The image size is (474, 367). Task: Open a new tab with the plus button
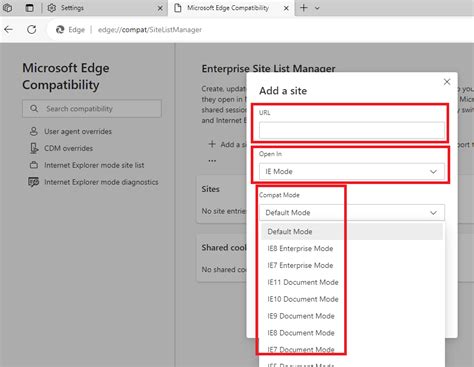(304, 8)
